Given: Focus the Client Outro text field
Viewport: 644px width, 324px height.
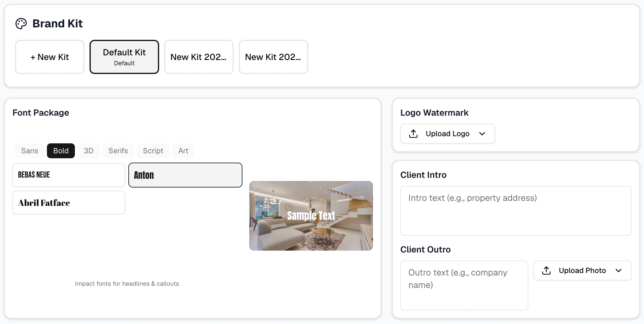Looking at the screenshot, I should coord(464,285).
